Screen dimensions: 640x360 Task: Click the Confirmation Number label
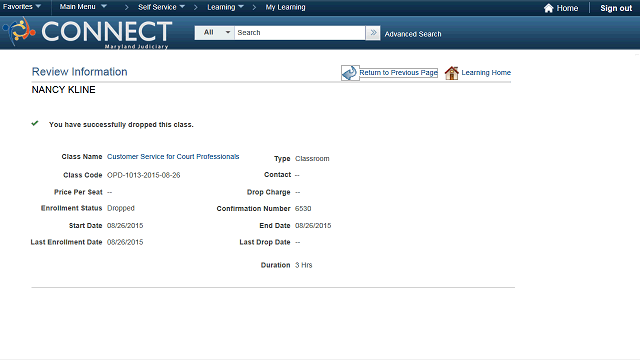253,209
